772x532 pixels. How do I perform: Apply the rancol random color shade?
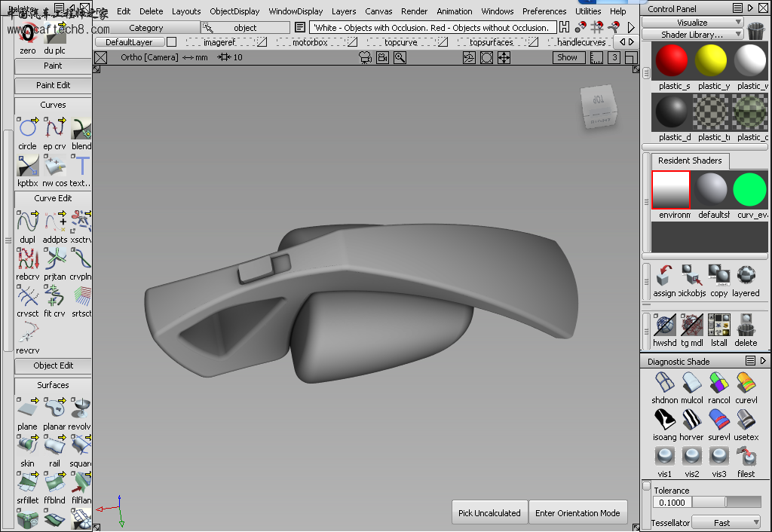(718, 382)
